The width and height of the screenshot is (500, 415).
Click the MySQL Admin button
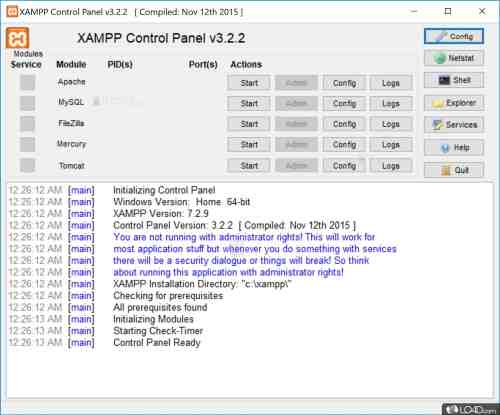click(x=296, y=104)
